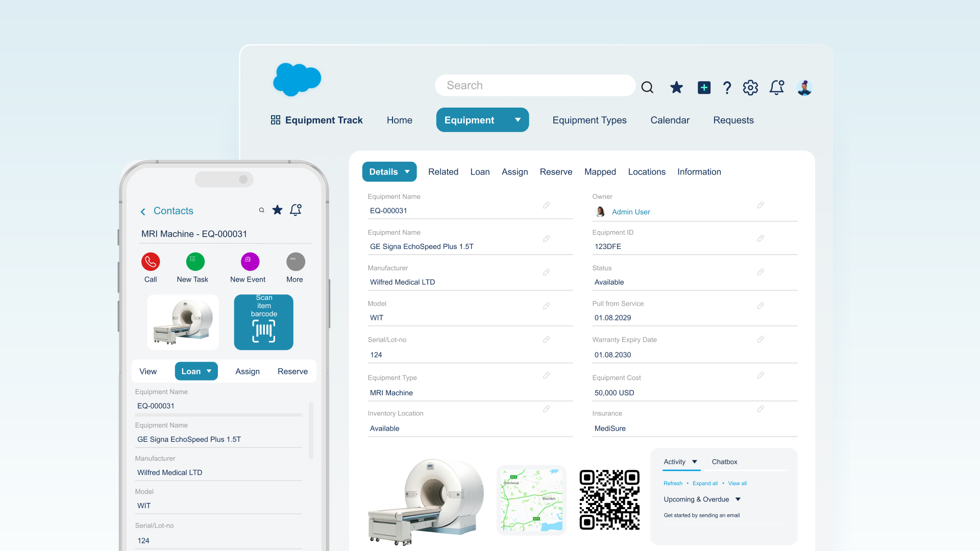Switch to the Locations tab
The width and height of the screenshot is (980, 551).
click(x=647, y=172)
